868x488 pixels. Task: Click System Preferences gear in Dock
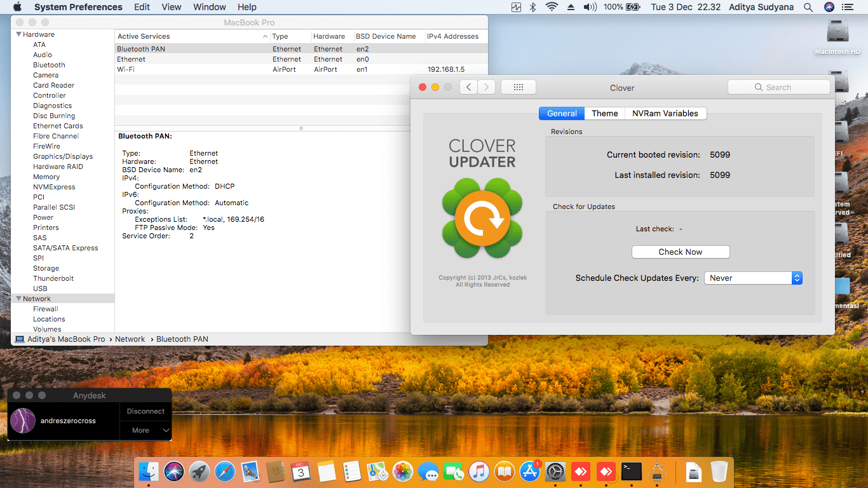pyautogui.click(x=555, y=471)
